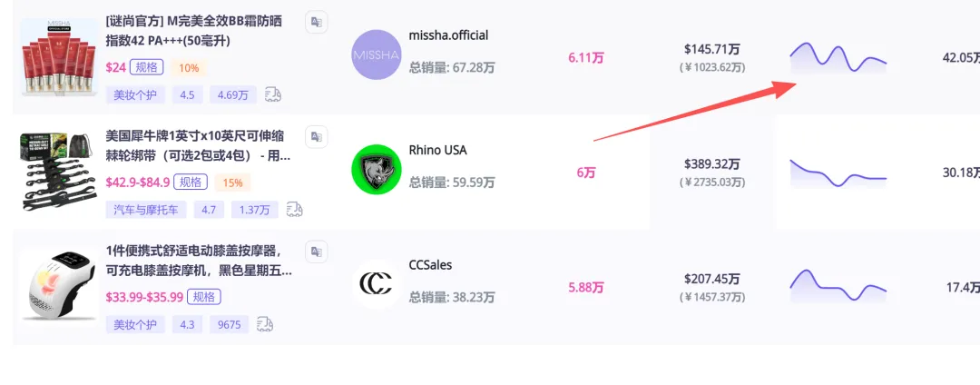Screen dimensions: 980x385
Task: Click translate icon for Rhino ratchet straps
Action: (x=316, y=137)
